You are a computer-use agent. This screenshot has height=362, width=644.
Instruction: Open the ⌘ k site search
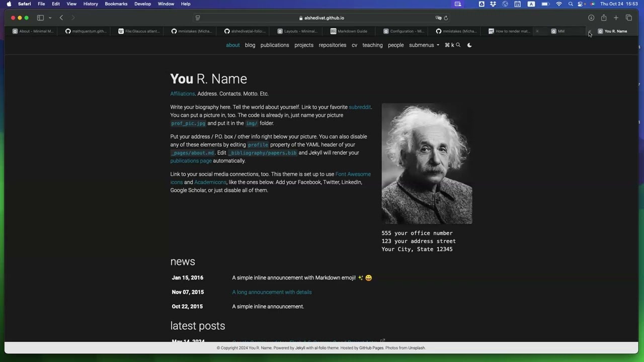pyautogui.click(x=452, y=45)
